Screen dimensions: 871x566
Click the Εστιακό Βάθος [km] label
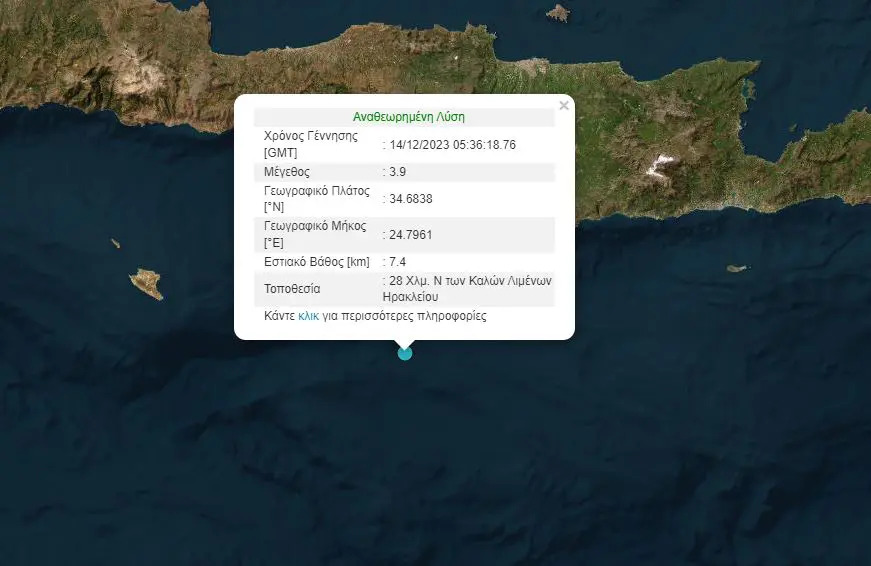[x=316, y=262]
